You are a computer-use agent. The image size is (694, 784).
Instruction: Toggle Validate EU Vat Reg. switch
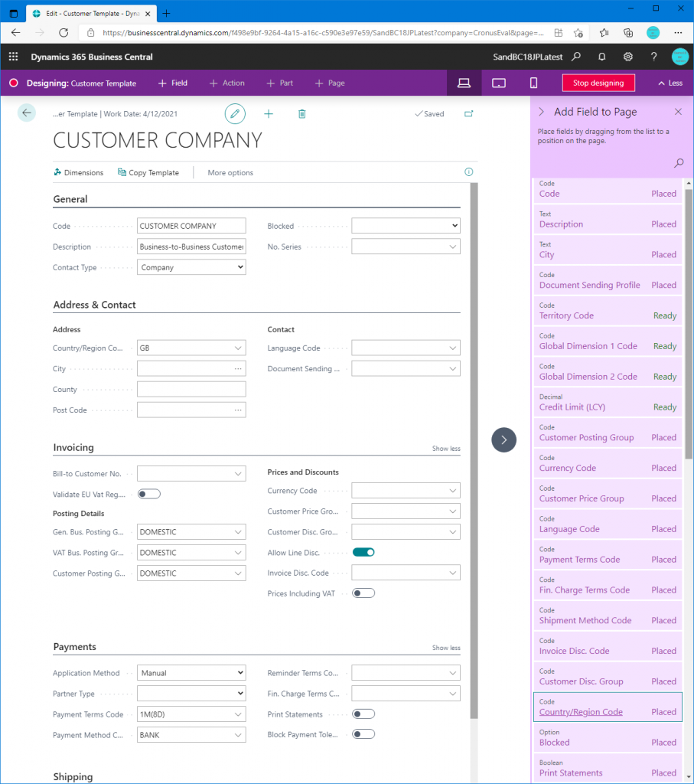[149, 494]
